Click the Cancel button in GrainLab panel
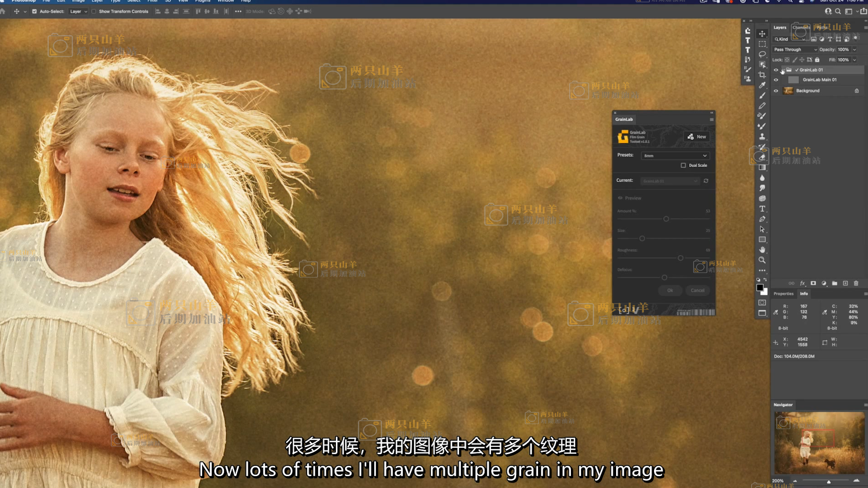Viewport: 868px width, 488px height. (697, 290)
